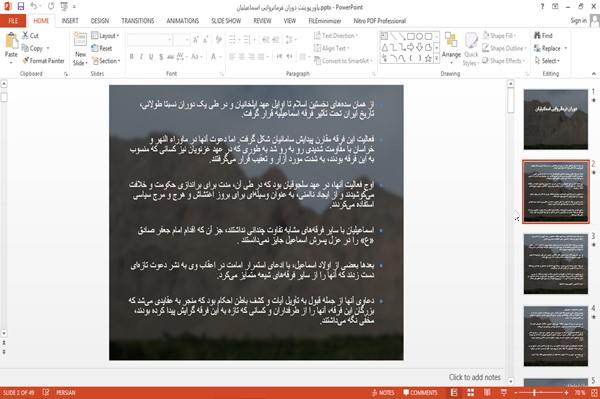Open the Arrange menu

point(451,47)
